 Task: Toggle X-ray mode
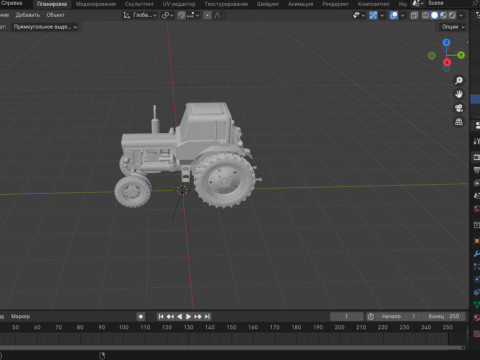point(414,15)
